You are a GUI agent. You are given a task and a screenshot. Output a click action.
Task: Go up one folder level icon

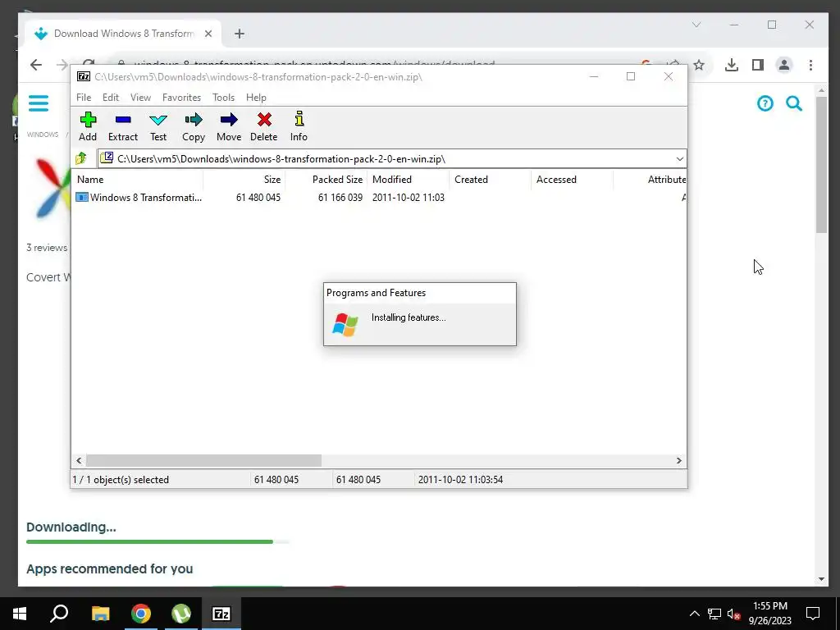click(x=81, y=158)
